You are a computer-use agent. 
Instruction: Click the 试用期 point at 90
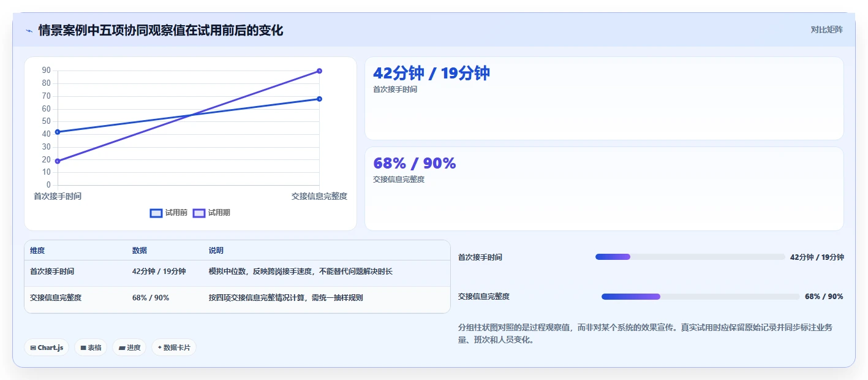(x=319, y=71)
